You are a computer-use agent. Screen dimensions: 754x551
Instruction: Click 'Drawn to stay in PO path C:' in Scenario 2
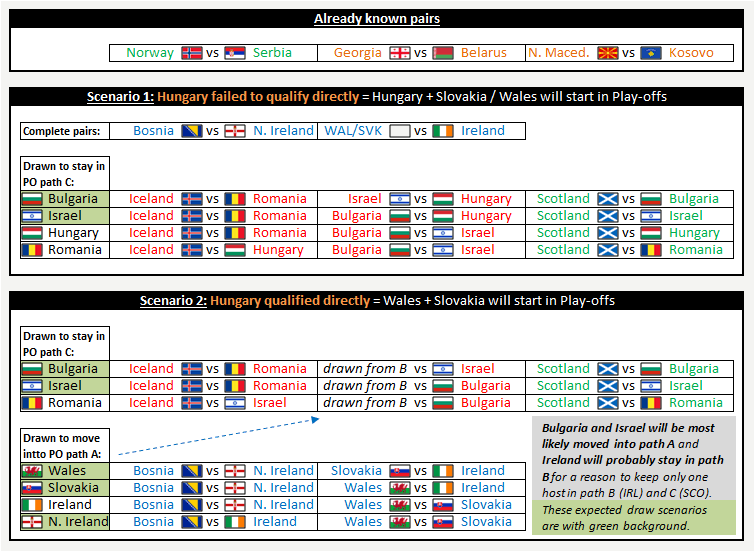(65, 344)
